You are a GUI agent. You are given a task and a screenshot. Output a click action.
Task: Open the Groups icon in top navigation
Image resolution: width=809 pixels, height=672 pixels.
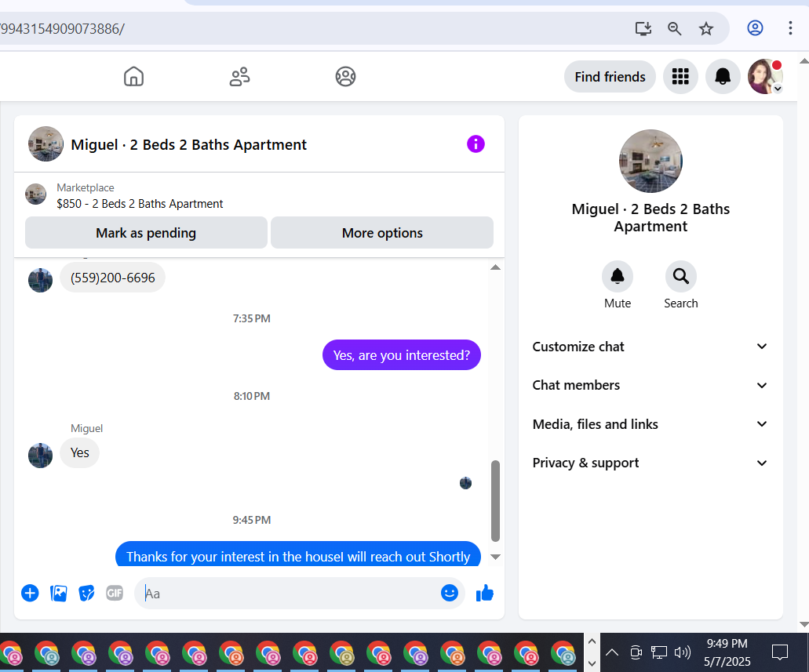pos(345,76)
